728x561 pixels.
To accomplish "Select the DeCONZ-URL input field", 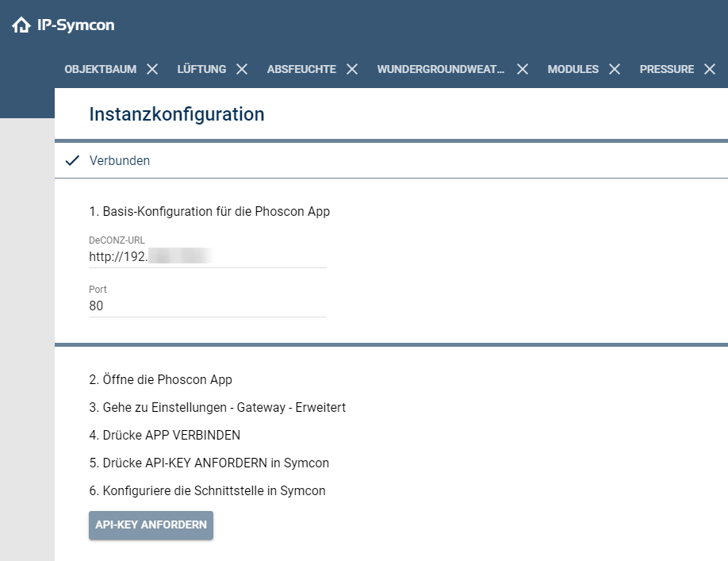I will [206, 256].
